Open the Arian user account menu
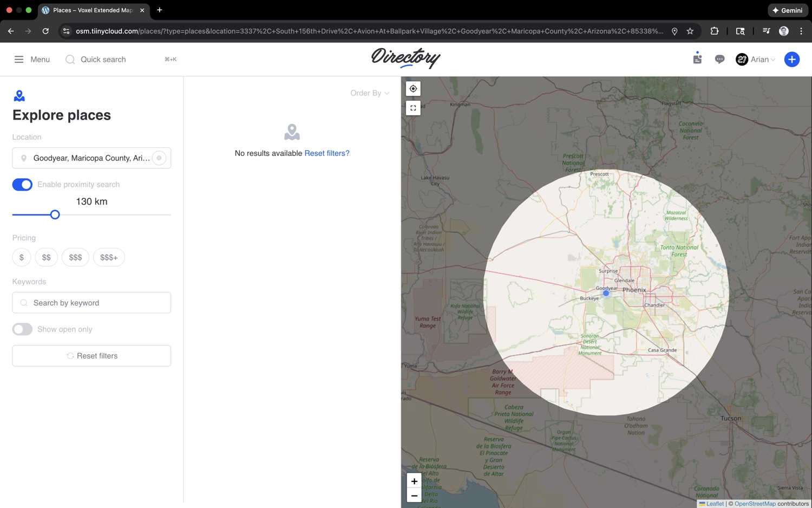This screenshot has height=508, width=812. (x=756, y=60)
